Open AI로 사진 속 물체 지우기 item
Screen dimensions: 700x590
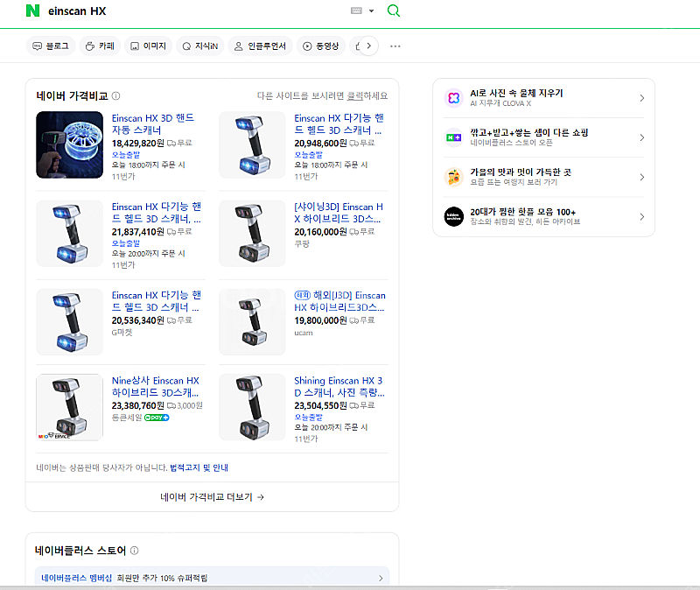[516, 93]
